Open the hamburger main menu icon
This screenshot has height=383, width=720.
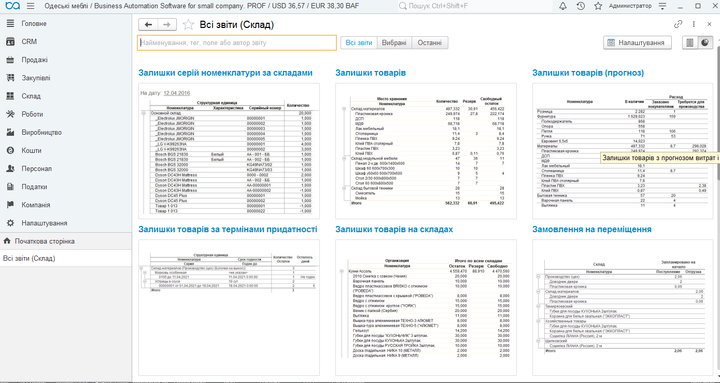click(30, 6)
